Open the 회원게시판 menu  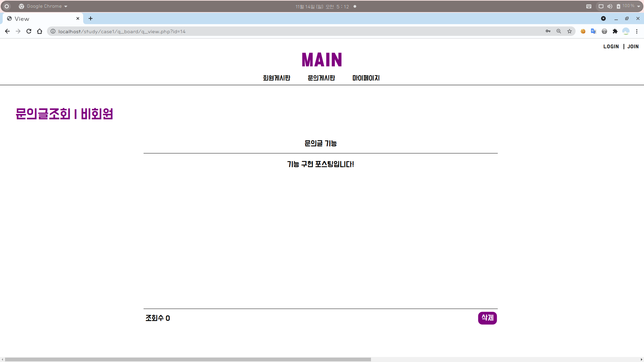pyautogui.click(x=276, y=78)
